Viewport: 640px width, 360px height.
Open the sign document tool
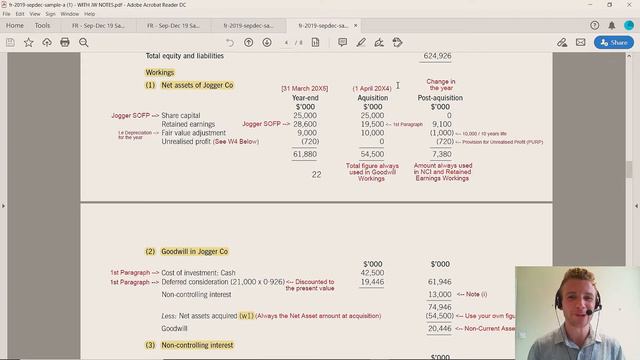pyautogui.click(x=379, y=42)
